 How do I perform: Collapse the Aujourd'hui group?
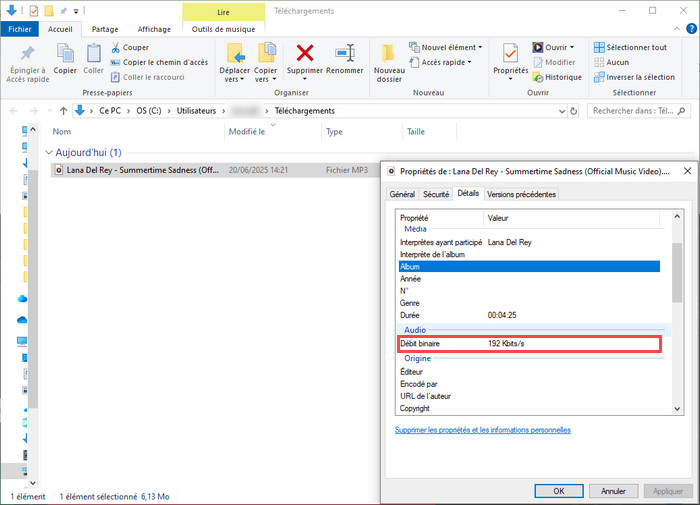coord(47,152)
